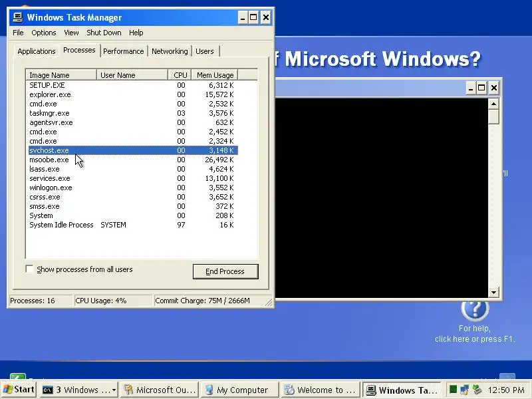
Task: Switch to My Computer taskbar window
Action: 239,390
